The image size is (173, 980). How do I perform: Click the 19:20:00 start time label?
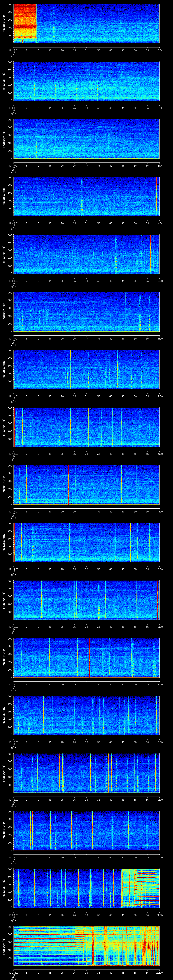(x=14, y=915)
